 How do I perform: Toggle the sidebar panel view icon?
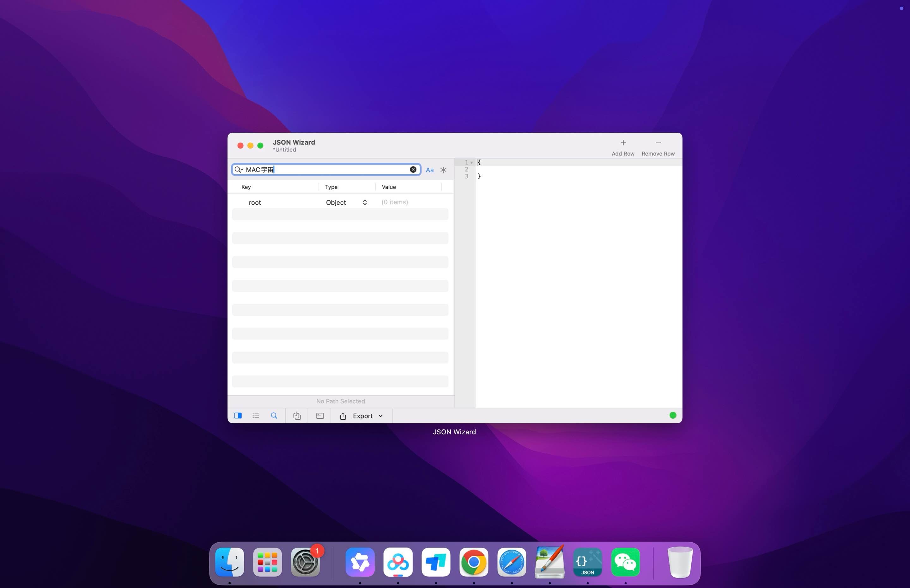(x=238, y=415)
